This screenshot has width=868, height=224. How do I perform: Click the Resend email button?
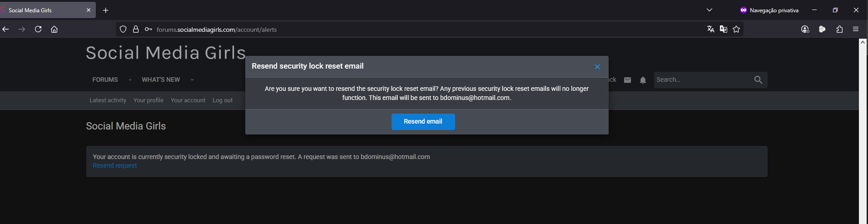tap(423, 121)
